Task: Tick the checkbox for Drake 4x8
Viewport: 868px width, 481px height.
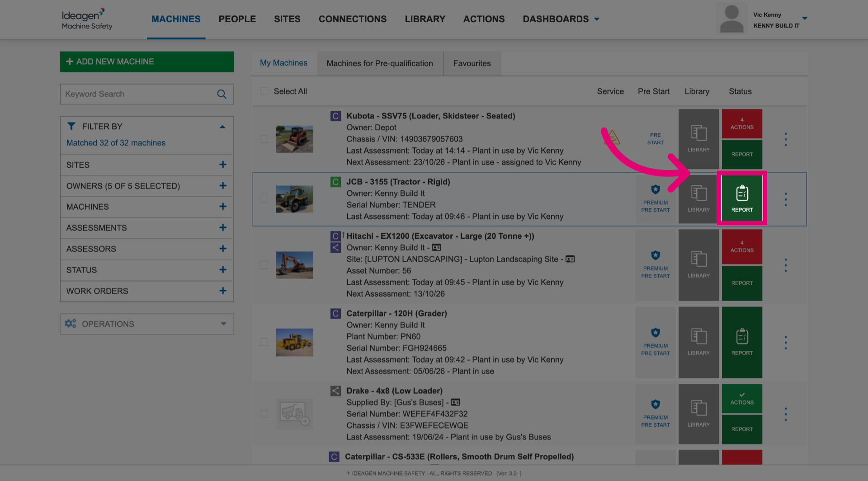Action: pos(264,414)
